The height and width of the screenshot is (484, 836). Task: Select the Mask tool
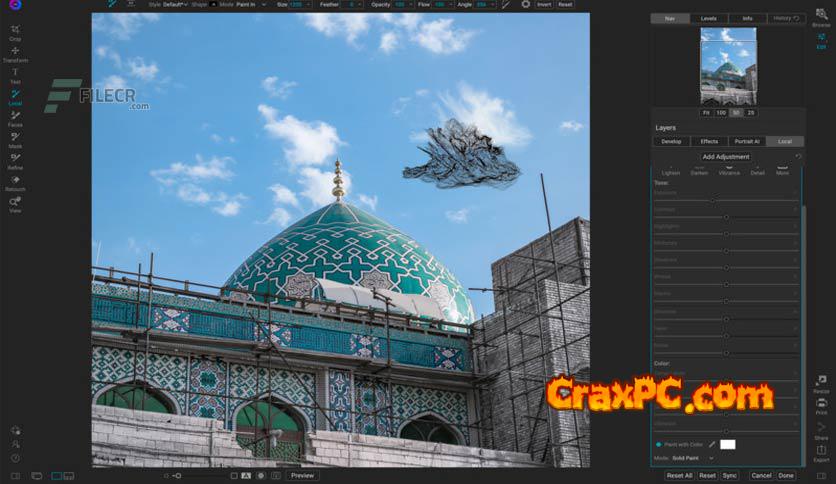pos(15,140)
